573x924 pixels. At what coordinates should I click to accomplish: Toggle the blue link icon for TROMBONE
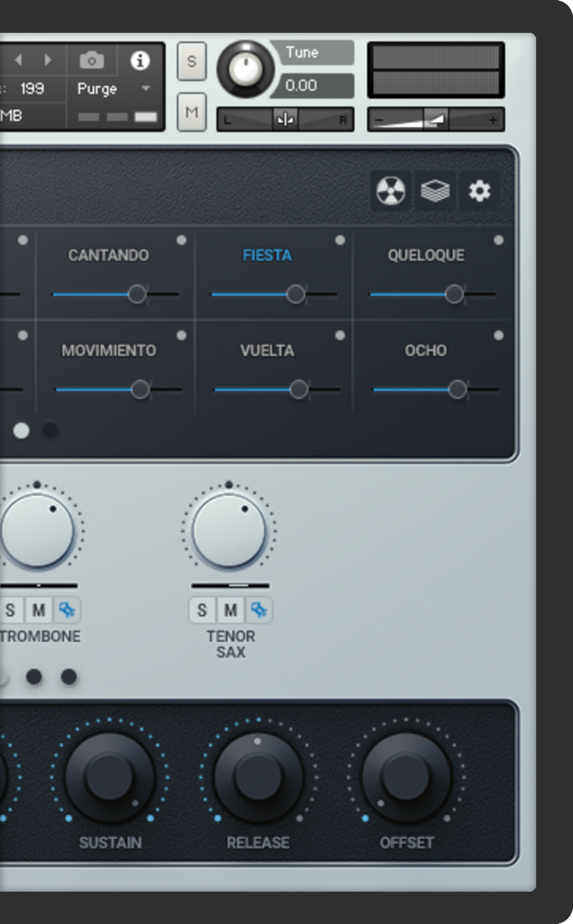(x=67, y=610)
